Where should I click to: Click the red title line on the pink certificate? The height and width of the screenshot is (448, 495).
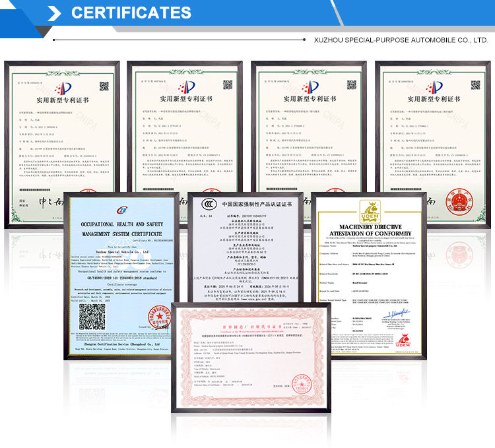pyautogui.click(x=251, y=327)
